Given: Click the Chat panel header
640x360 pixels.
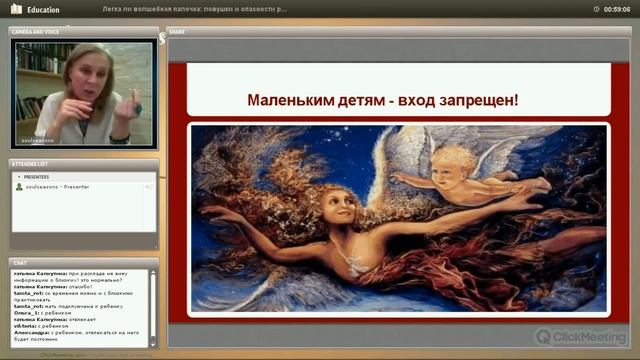Looking at the screenshot, I should coord(84,262).
